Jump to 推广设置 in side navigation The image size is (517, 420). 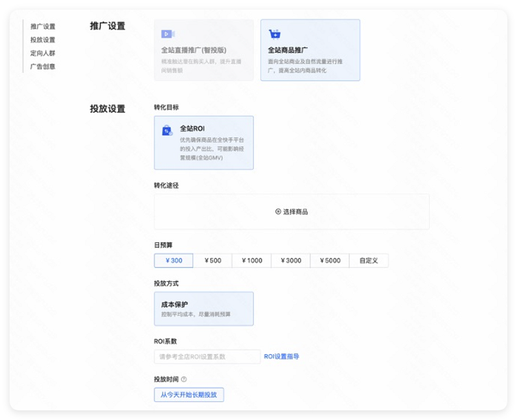43,26
